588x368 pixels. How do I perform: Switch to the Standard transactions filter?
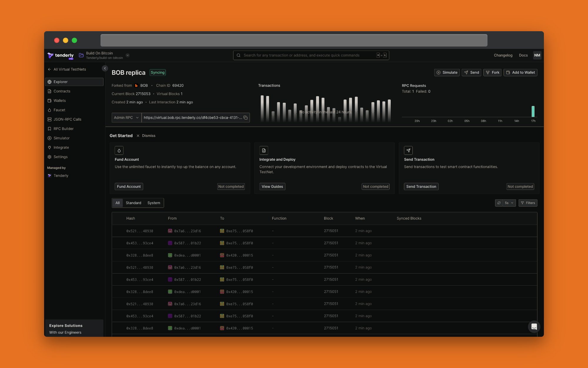[133, 203]
